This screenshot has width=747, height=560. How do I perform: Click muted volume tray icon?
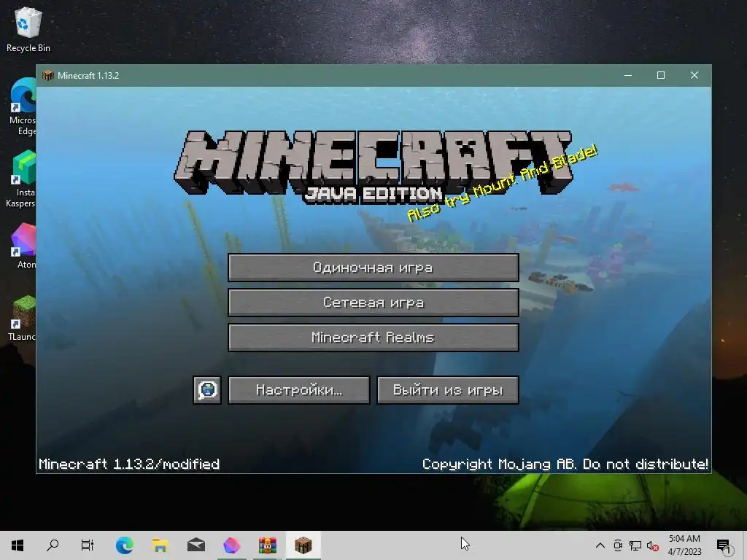653,545
